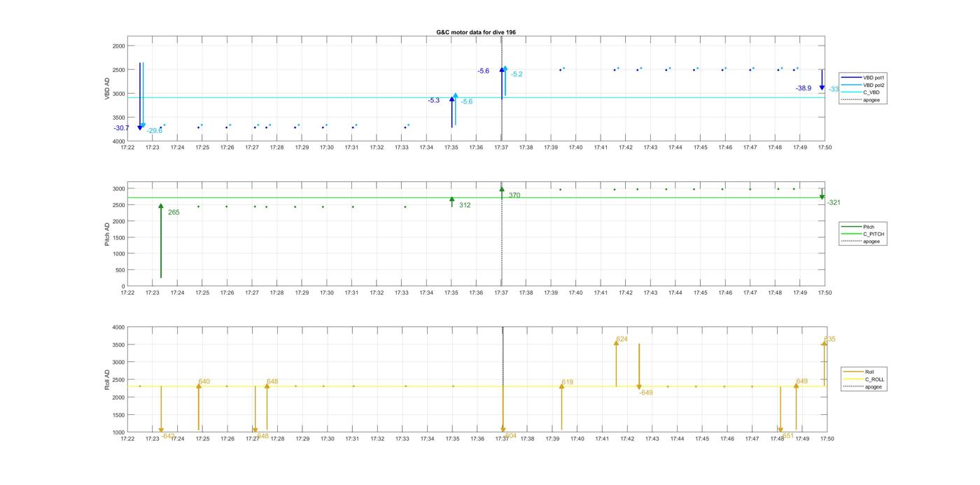Click the "2000" tick on VBD AD axis

pyautogui.click(x=118, y=46)
